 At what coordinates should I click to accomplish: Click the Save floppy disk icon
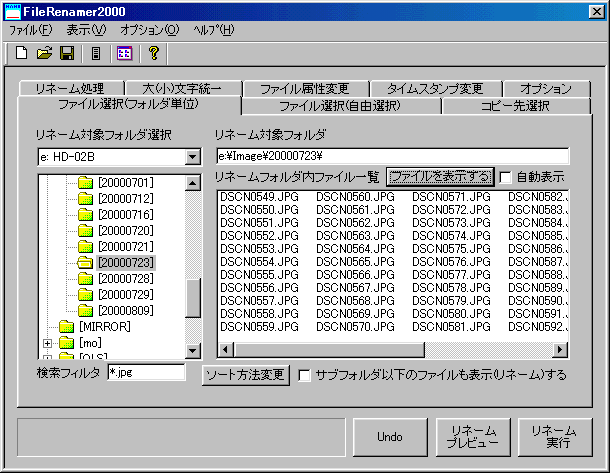point(67,53)
